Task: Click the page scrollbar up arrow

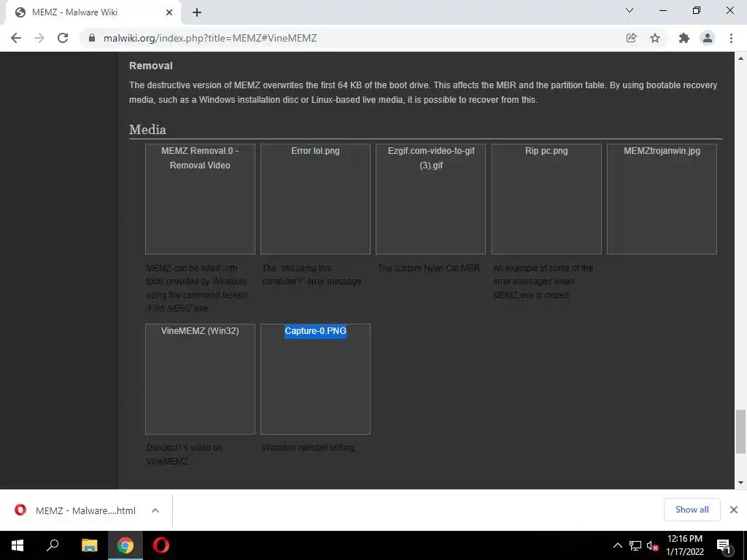Action: (x=741, y=58)
